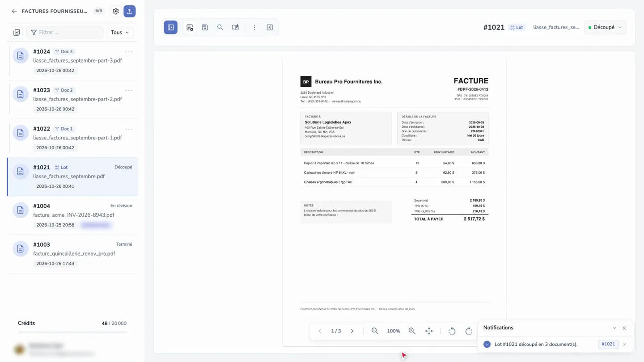Open the three-dot menu for document #1023
Image resolution: width=644 pixels, height=362 pixels.
[129, 90]
